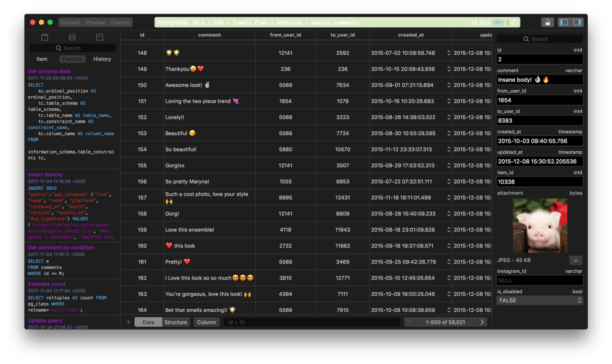Click the right panel Search field
612x364 pixels.
pyautogui.click(x=540, y=39)
